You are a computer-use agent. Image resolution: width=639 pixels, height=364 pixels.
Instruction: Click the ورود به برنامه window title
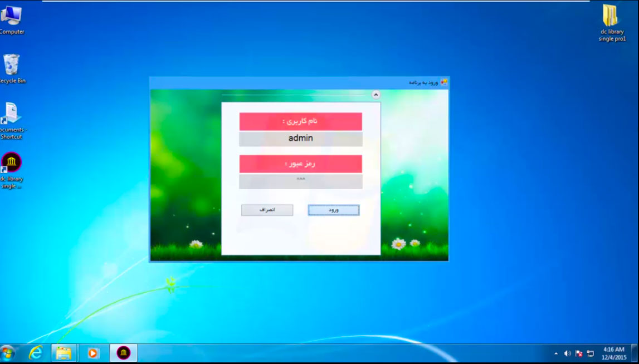click(x=423, y=83)
